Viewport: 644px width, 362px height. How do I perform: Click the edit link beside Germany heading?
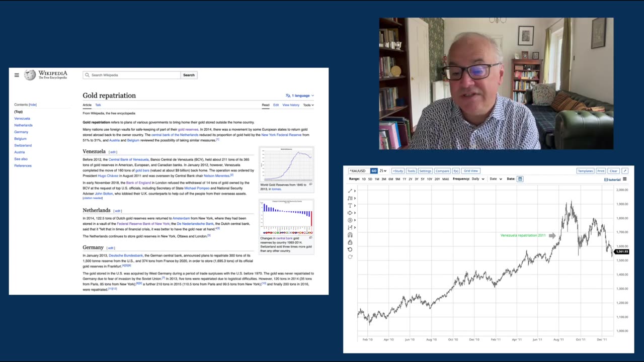pos(111,248)
